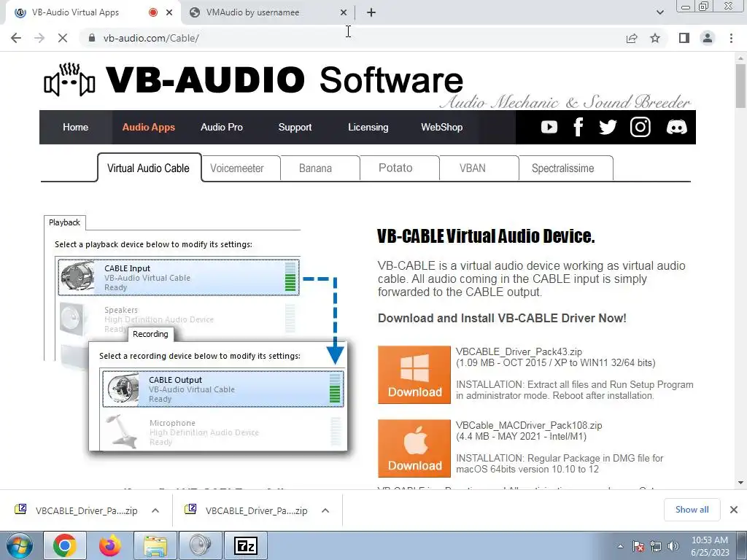
Task: Close the downloads bar
Action: (x=734, y=510)
